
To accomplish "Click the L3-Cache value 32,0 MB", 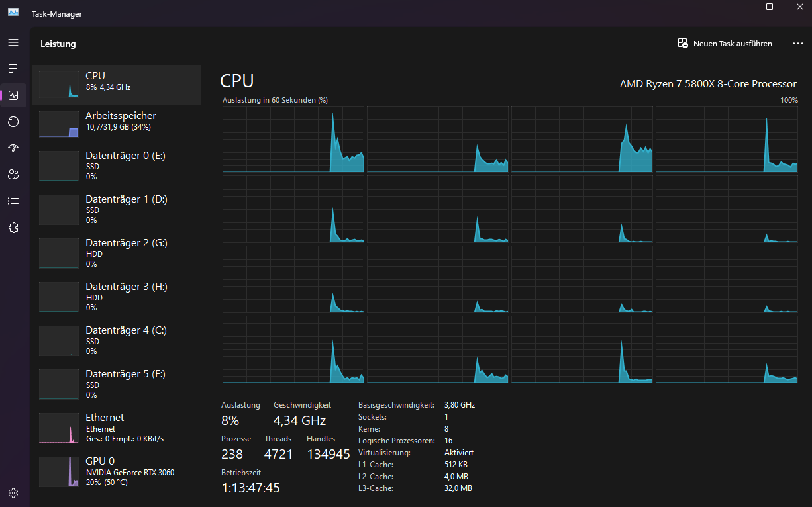I will pos(458,488).
